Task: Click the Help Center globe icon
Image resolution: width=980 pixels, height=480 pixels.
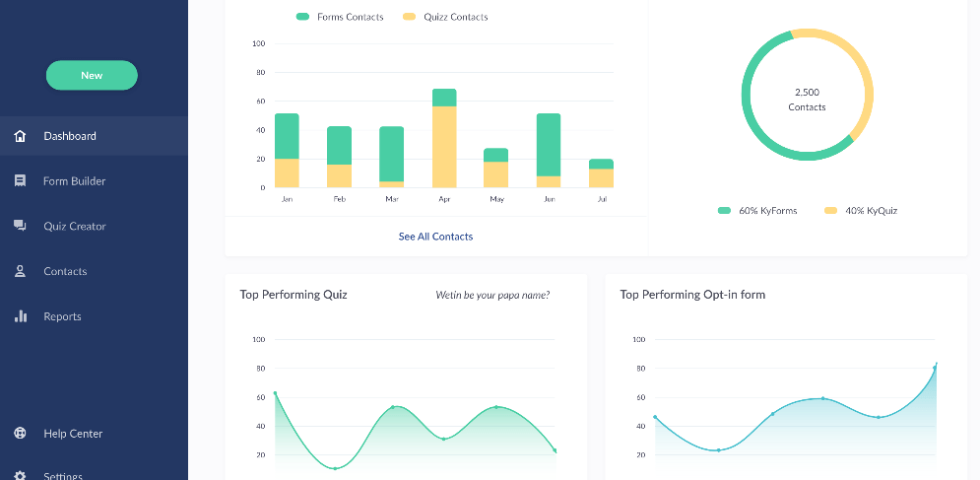Action: coord(20,434)
